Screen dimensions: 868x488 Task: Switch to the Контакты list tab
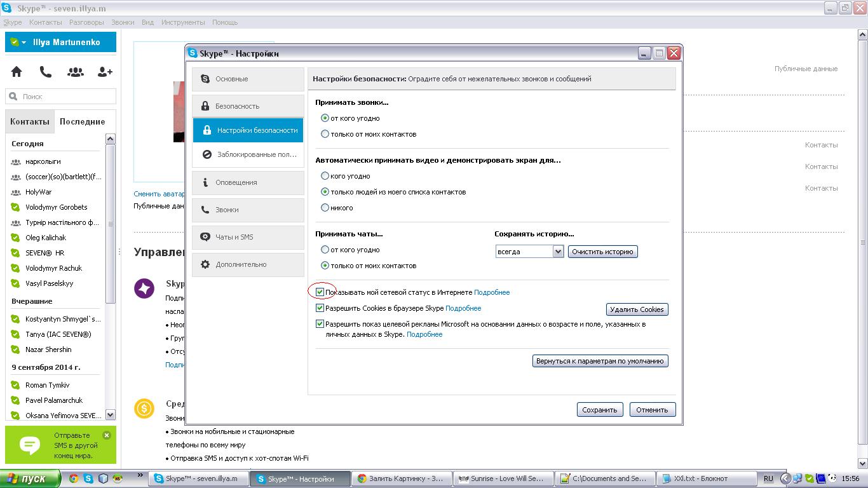pyautogui.click(x=30, y=121)
